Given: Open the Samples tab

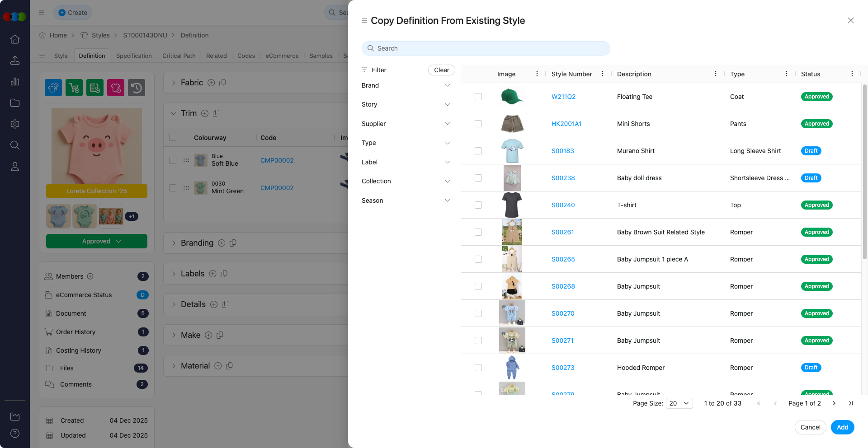Looking at the screenshot, I should coord(321,56).
